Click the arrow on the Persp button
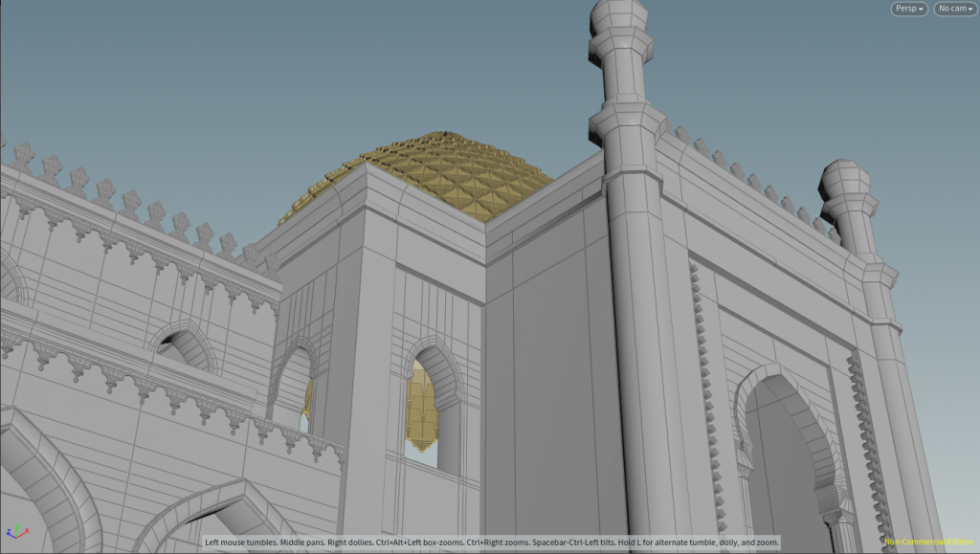 pyautogui.click(x=921, y=10)
